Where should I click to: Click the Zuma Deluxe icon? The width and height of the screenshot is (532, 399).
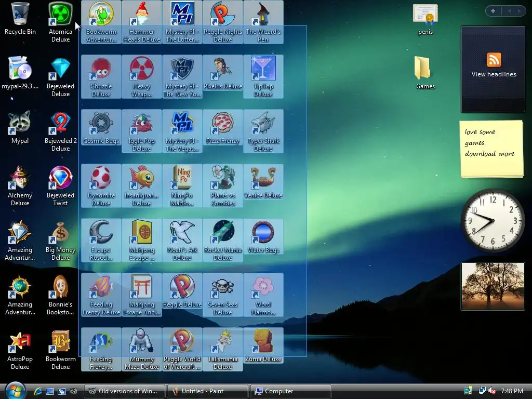point(263,346)
